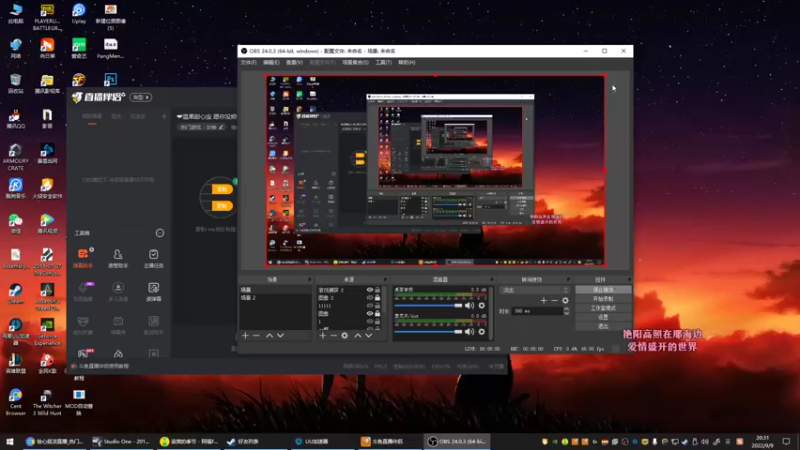Adjust desktop audio volume slider
The height and width of the screenshot is (450, 800).
(429, 306)
